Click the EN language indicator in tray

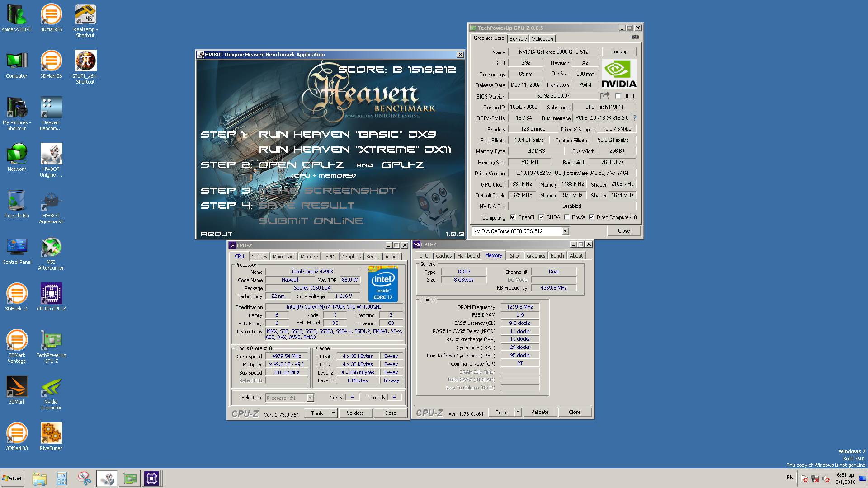click(790, 478)
